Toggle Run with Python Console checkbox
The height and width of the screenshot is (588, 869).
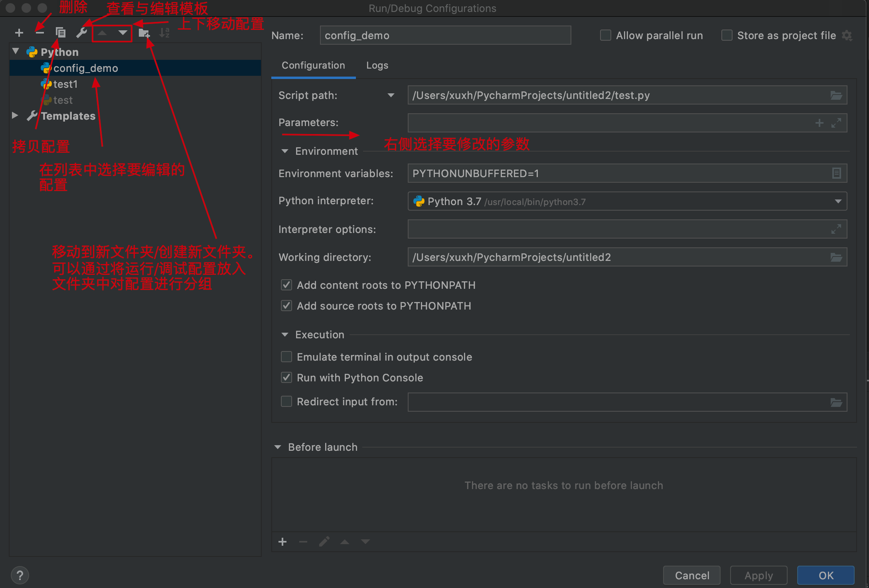click(286, 377)
